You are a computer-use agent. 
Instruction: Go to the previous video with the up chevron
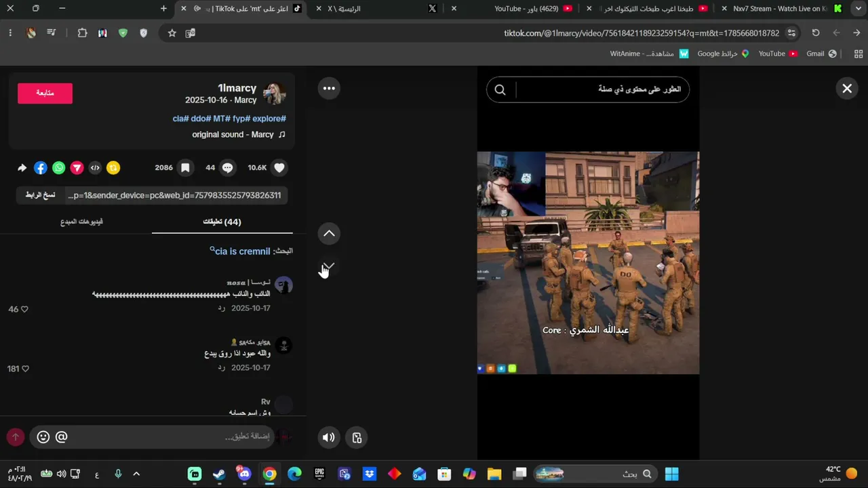pyautogui.click(x=329, y=234)
